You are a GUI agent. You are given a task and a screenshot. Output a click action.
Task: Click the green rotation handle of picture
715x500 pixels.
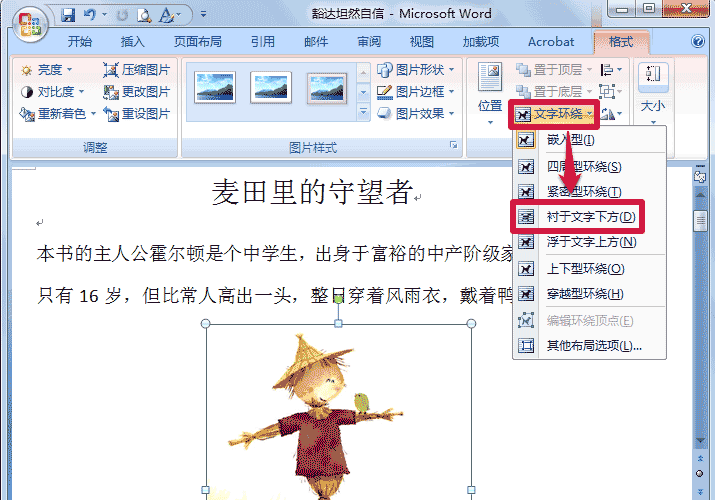click(x=338, y=299)
